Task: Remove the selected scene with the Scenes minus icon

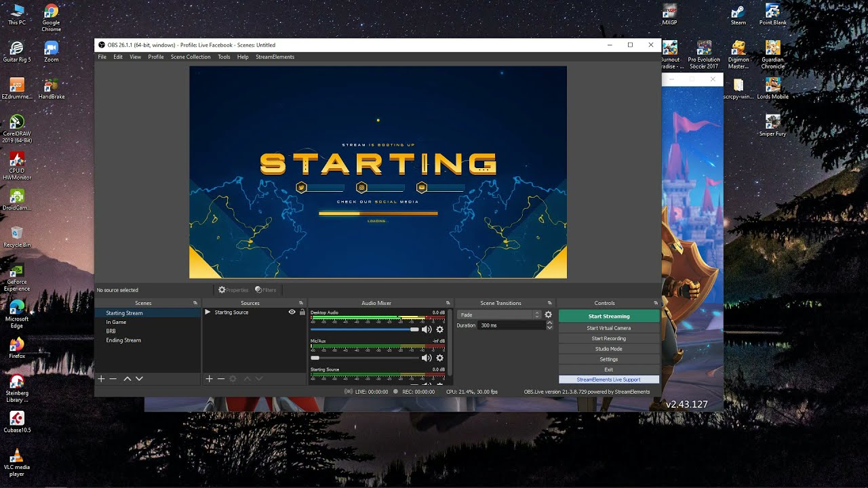Action: (x=113, y=379)
